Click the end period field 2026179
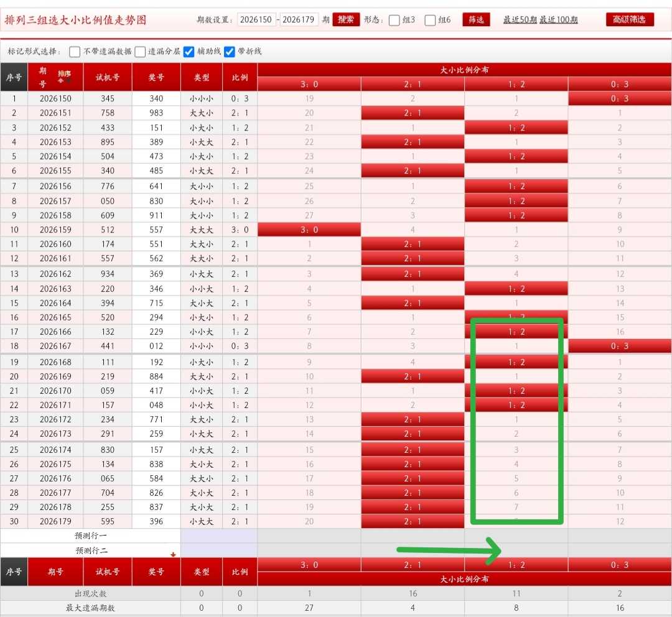The image size is (672, 617). (299, 19)
